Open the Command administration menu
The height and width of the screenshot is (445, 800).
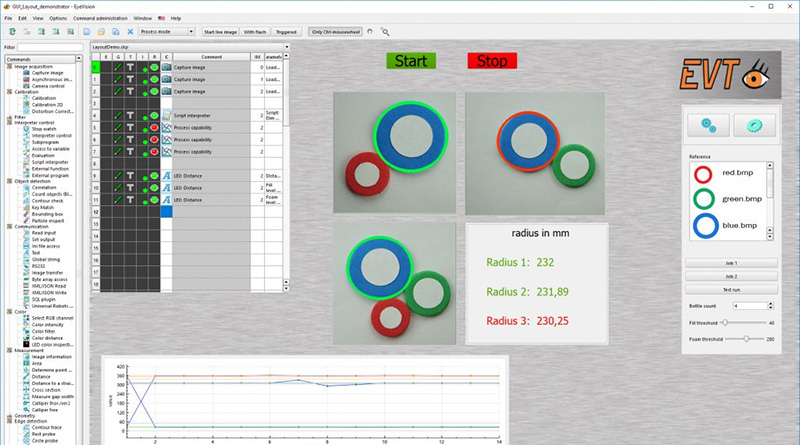tap(100, 18)
